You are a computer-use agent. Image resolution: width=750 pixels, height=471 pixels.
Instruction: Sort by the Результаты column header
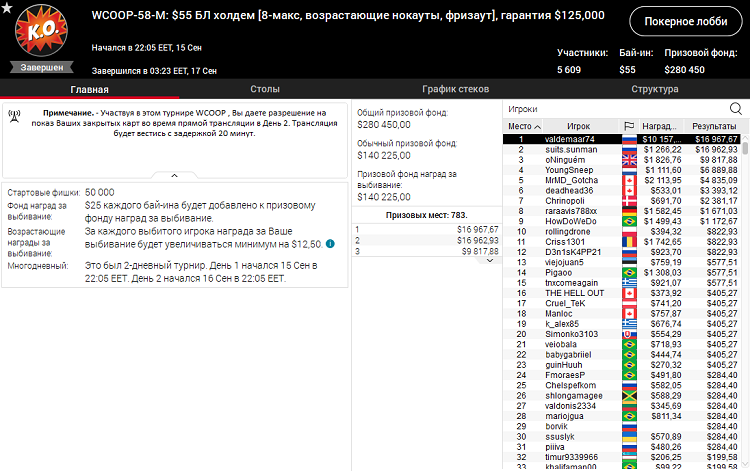(x=714, y=126)
